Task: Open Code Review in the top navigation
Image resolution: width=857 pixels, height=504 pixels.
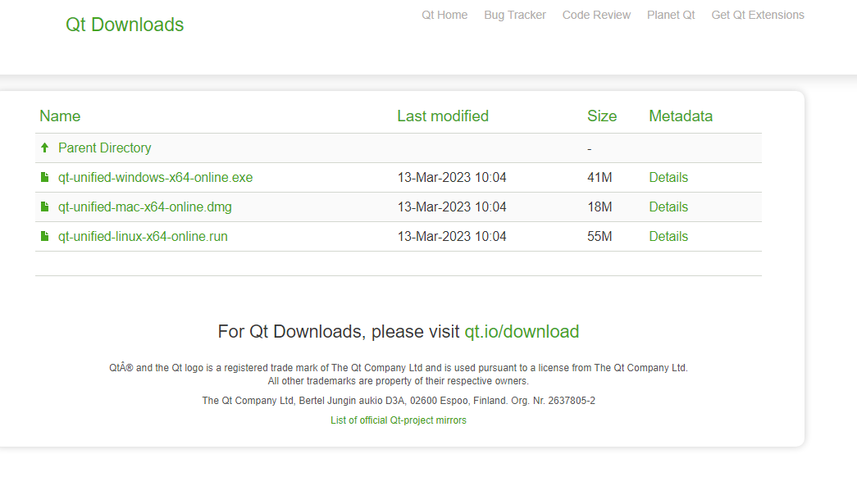Action: point(596,15)
